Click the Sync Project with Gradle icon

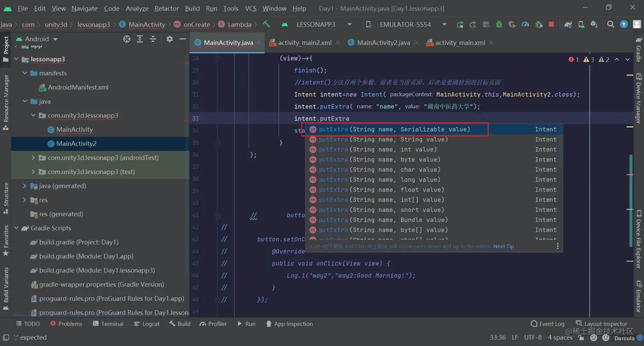click(568, 25)
